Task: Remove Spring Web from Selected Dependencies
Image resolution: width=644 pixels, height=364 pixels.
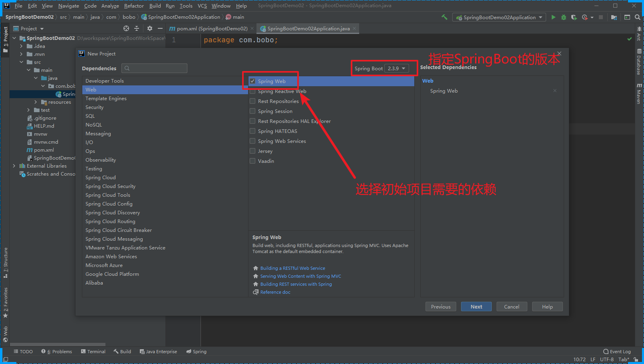Action: pos(555,91)
